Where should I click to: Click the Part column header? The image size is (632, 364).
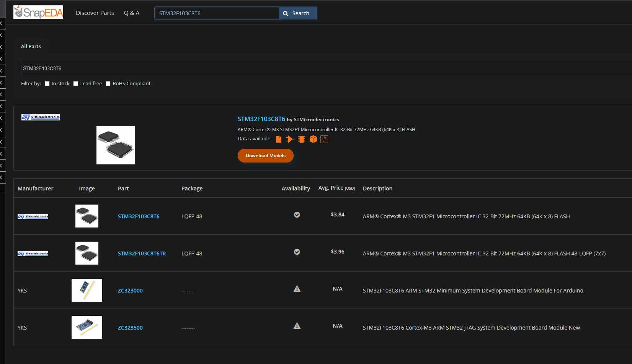point(123,188)
